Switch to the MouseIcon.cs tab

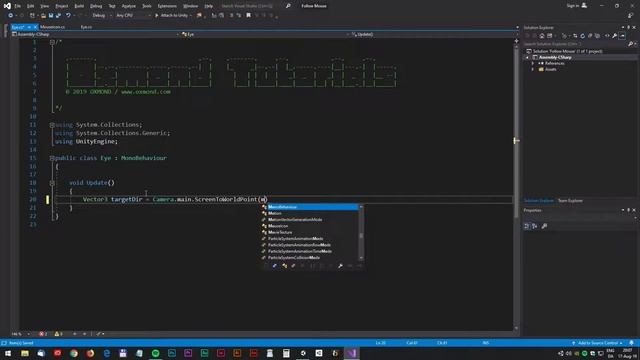click(52, 27)
